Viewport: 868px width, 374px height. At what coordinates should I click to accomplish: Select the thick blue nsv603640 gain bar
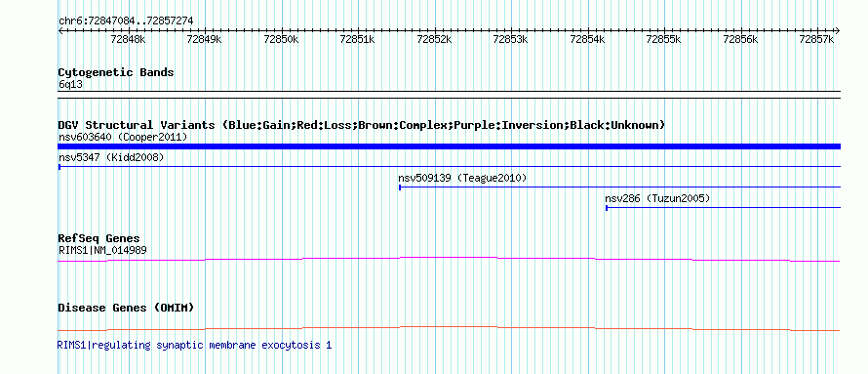[449, 146]
